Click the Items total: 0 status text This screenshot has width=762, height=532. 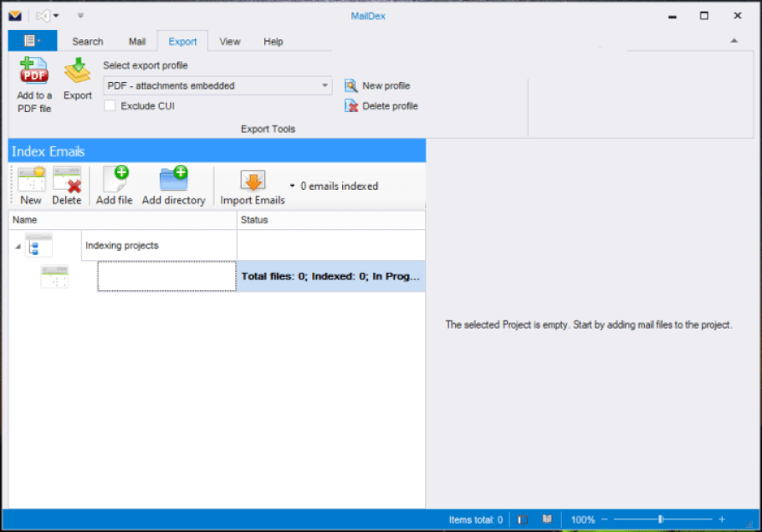[x=475, y=519]
